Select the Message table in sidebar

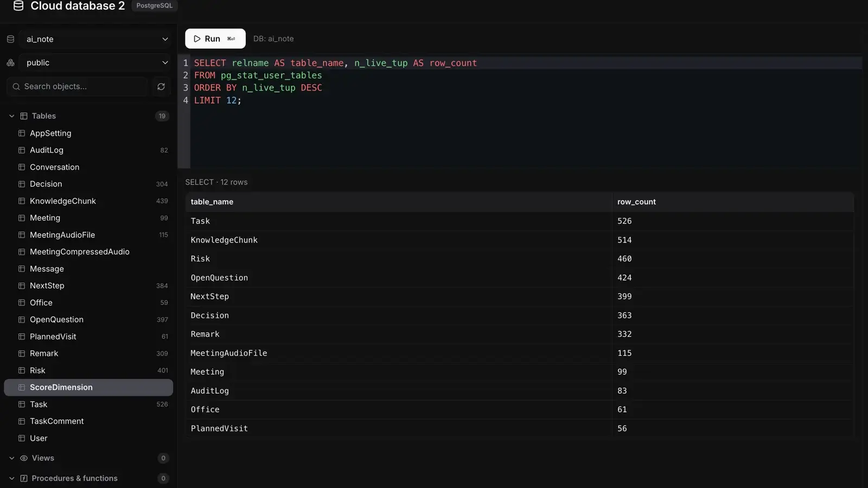tap(88, 269)
